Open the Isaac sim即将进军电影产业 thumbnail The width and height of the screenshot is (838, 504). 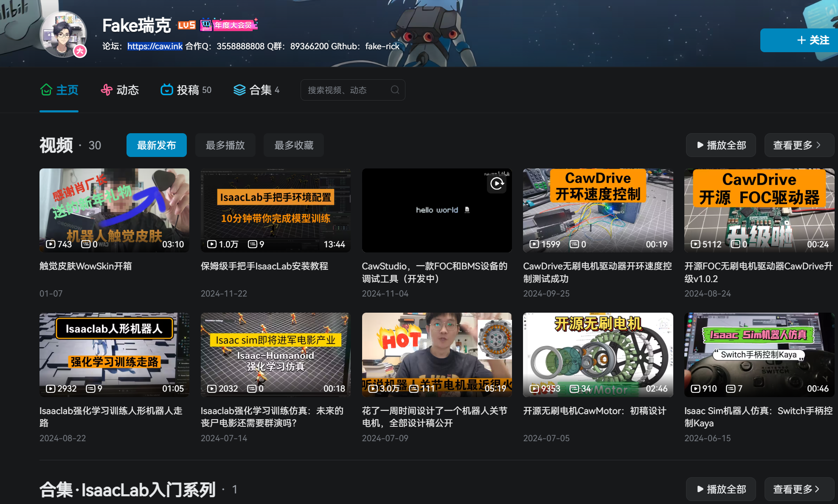[x=276, y=355]
